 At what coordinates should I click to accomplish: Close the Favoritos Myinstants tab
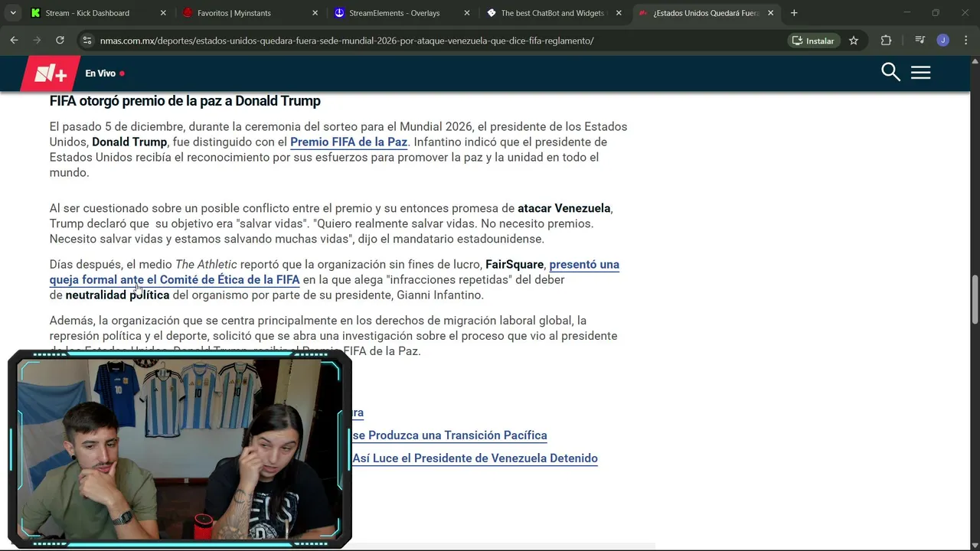coord(315,13)
